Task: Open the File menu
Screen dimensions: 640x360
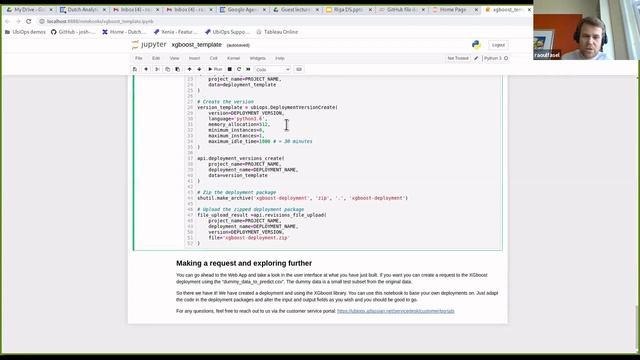Action: [139, 58]
